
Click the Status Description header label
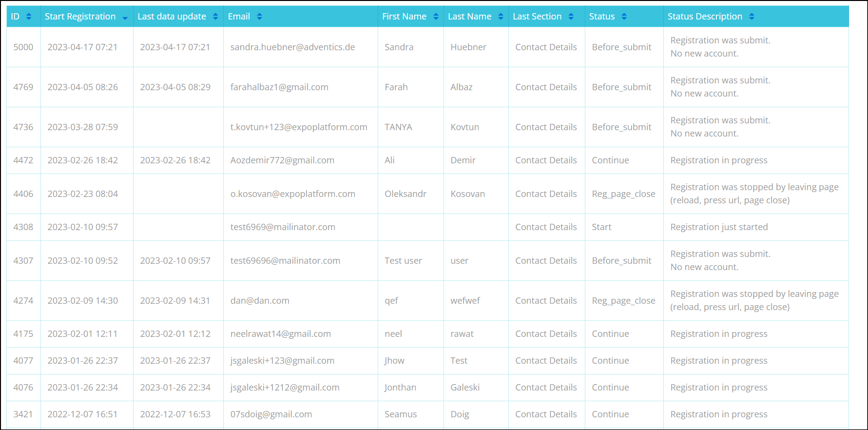pos(705,17)
